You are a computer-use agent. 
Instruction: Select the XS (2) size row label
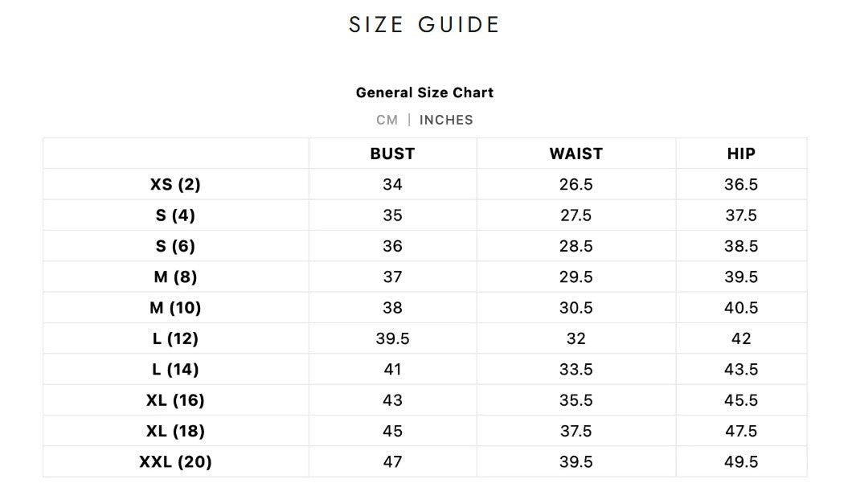[x=175, y=184]
